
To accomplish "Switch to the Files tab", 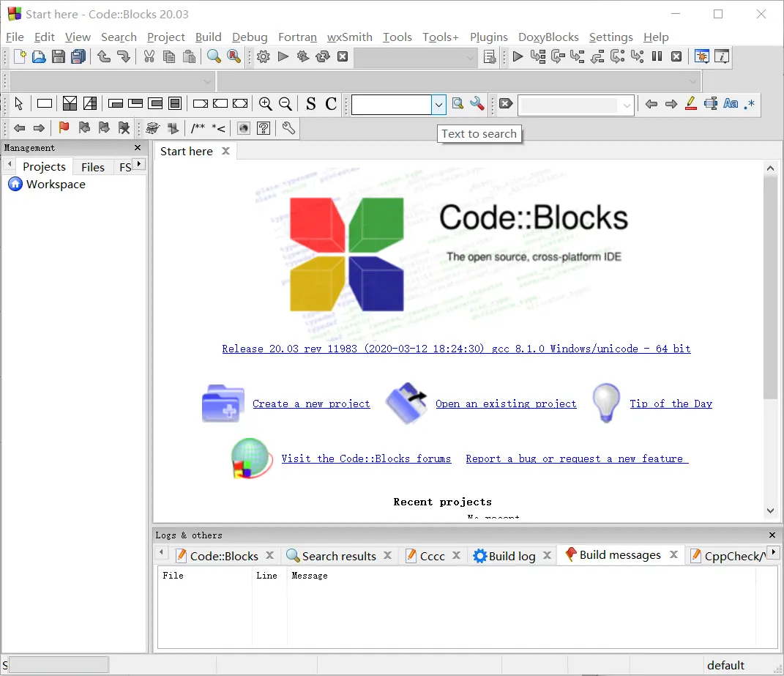I will coord(93,167).
